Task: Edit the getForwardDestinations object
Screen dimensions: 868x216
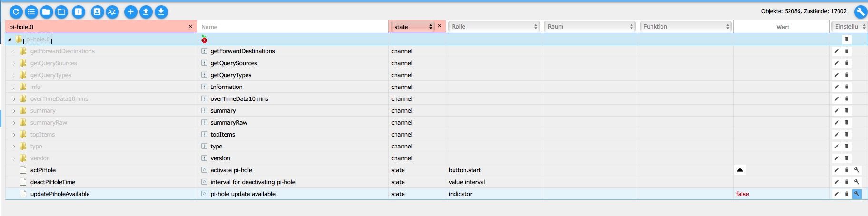Action: [x=837, y=51]
